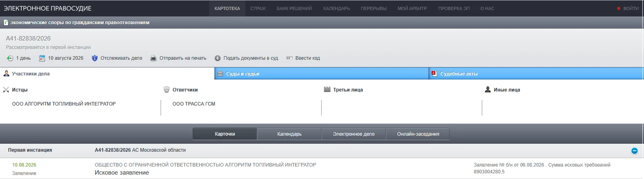Click the printer icon

point(153,58)
